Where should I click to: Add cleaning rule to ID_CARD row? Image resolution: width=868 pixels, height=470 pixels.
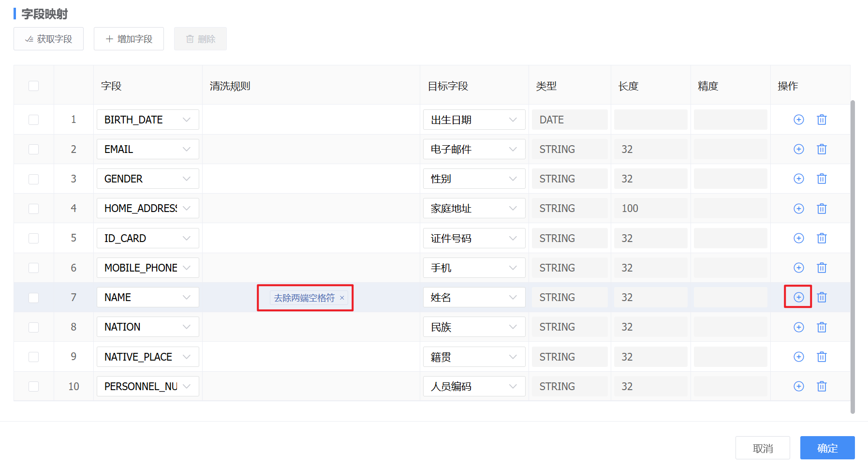(798, 238)
